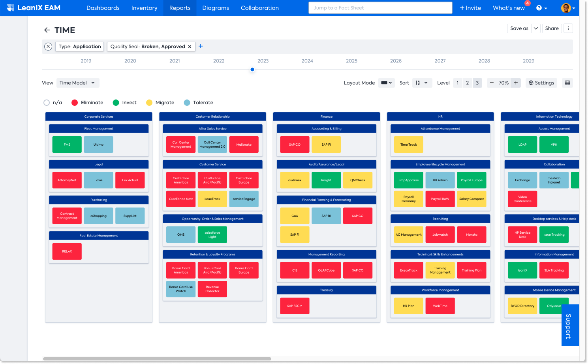Open the Time Track tile
Image resolution: width=588 pixels, height=364 pixels.
[409, 144]
